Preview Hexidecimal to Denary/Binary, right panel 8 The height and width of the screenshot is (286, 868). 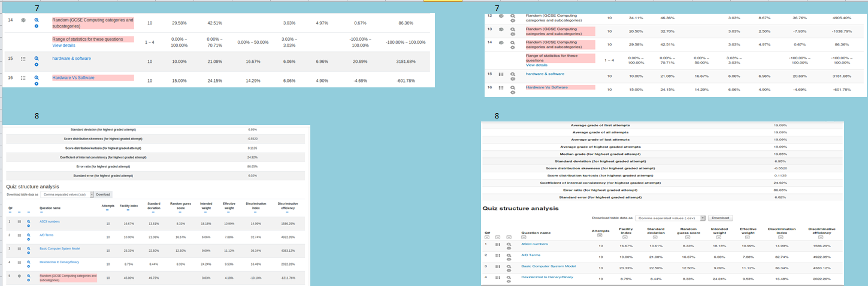click(x=509, y=278)
